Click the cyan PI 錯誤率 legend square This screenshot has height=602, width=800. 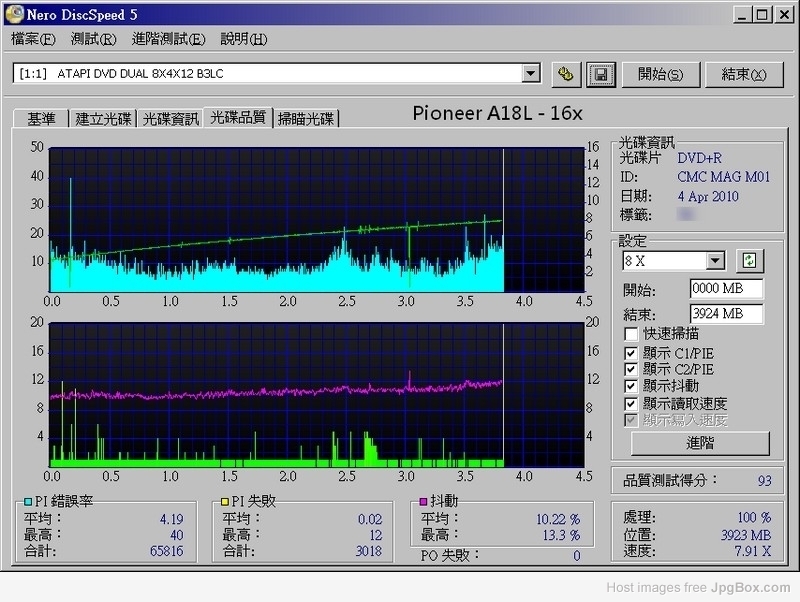click(28, 501)
